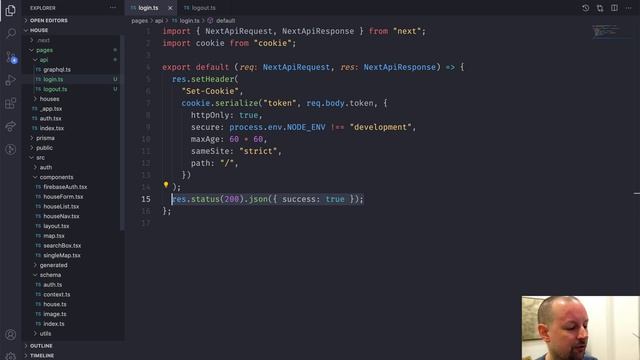The image size is (640, 360).
Task: Click the "Set-Cookie" string in code
Action: coord(210,91)
